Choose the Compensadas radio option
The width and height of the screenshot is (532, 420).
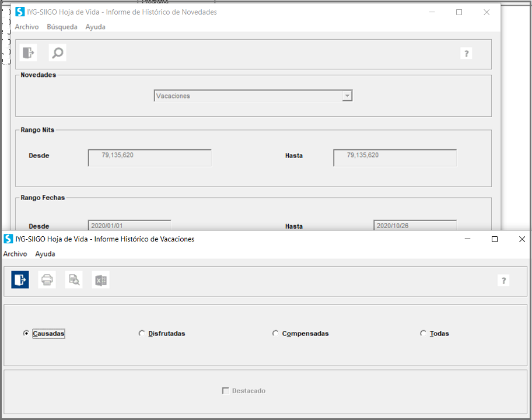coord(275,333)
